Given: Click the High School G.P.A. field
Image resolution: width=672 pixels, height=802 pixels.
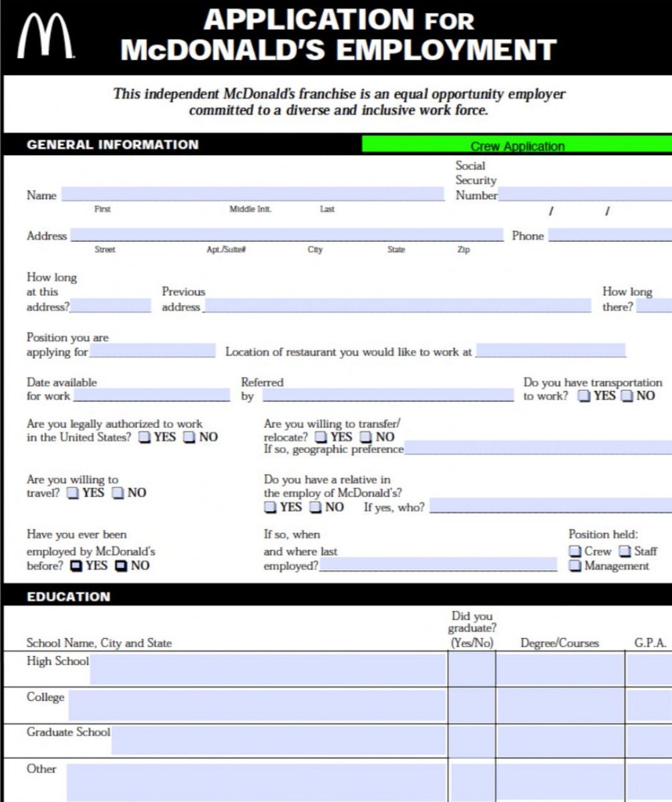Looking at the screenshot, I should pyautogui.click(x=649, y=669).
